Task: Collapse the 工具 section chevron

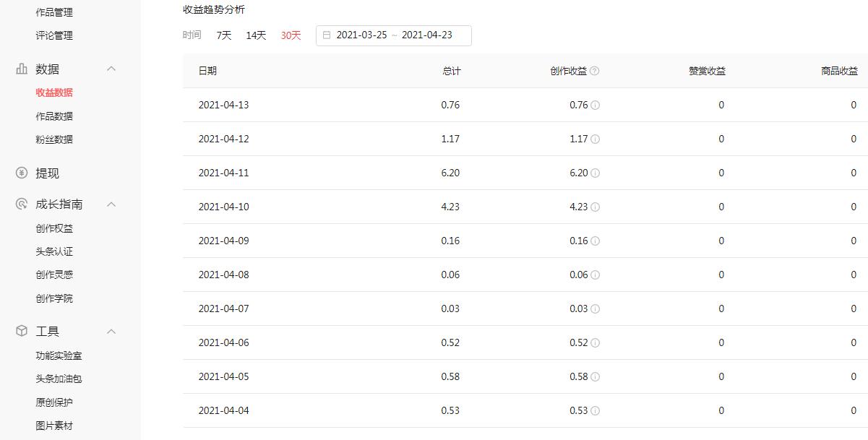Action: [111, 331]
